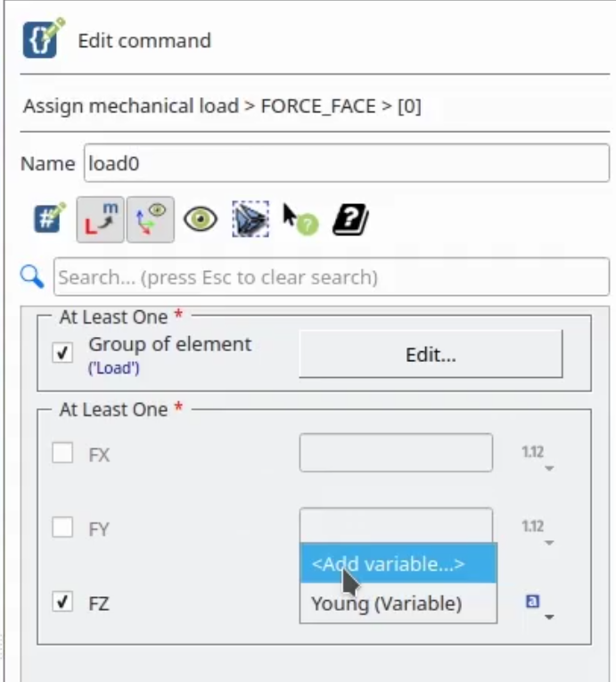
Task: Enable the FX checkbox
Action: [x=62, y=453]
